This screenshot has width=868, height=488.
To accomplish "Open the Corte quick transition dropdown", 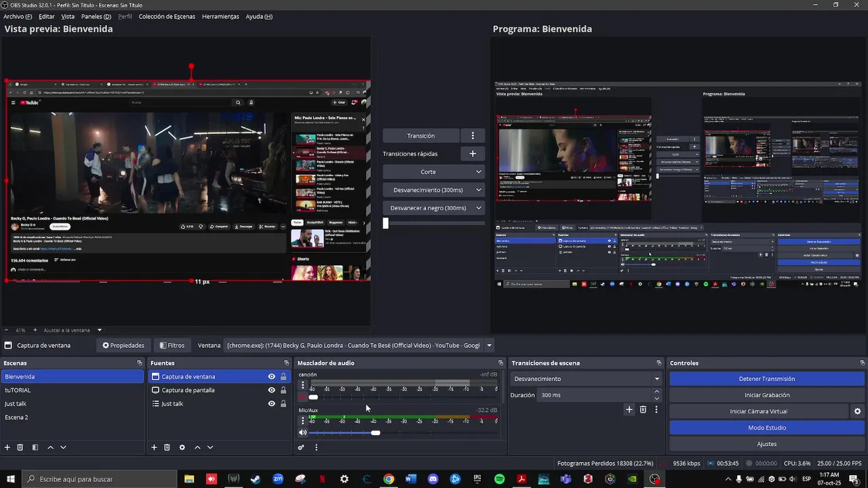I will point(434,172).
